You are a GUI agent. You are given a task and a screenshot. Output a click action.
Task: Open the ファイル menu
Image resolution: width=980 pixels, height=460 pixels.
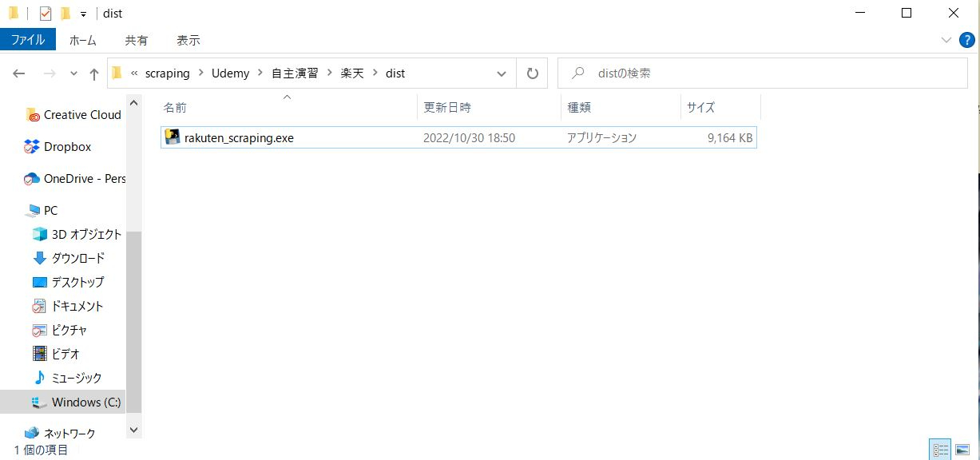pos(28,39)
